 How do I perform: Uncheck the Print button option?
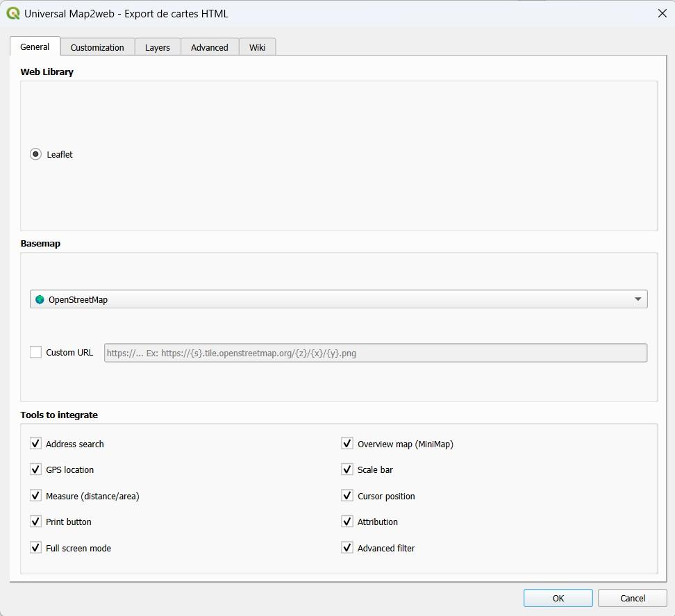(35, 522)
